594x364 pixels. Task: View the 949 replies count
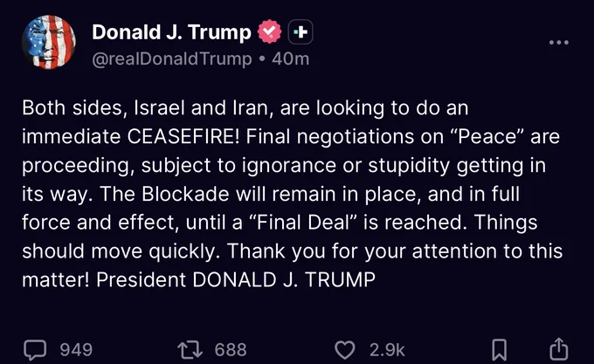click(x=76, y=350)
